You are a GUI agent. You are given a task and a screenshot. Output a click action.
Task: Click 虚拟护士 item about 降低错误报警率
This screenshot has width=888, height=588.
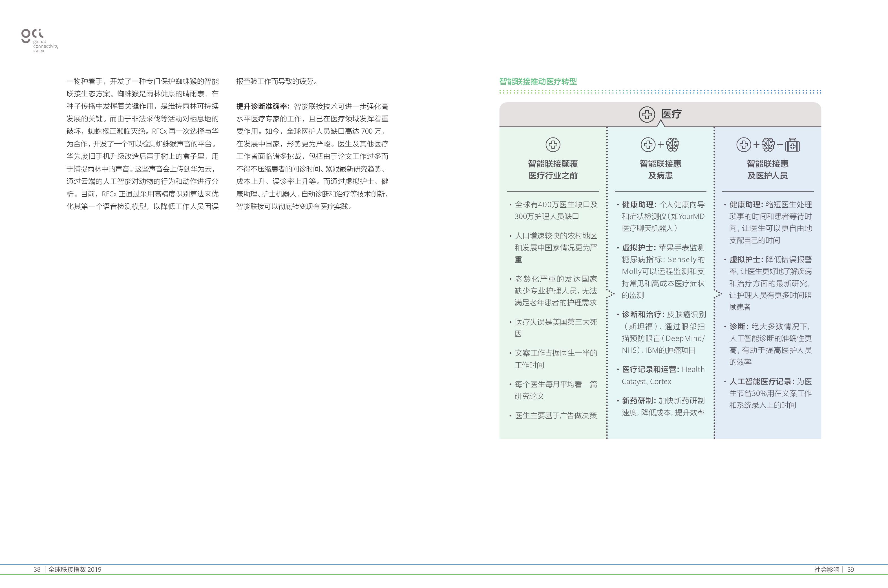click(x=768, y=283)
